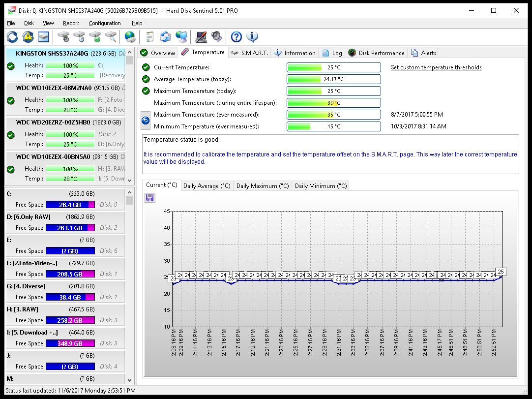Click the globe with disk toolbar icon

click(130, 37)
